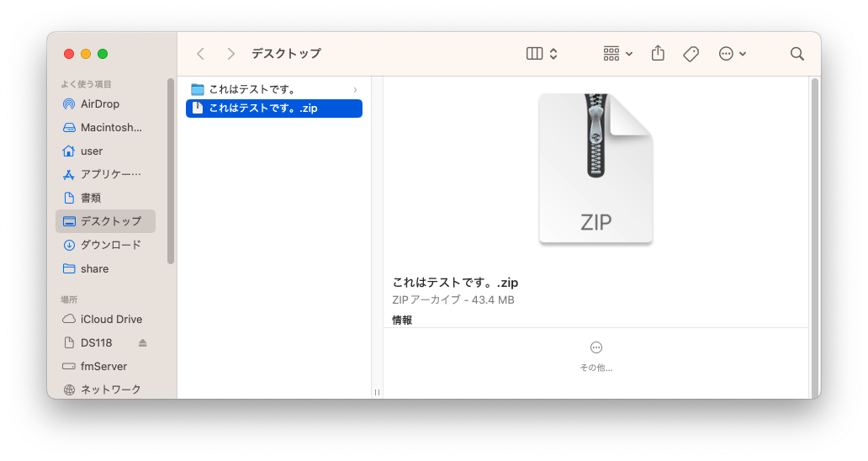This screenshot has height=461, width=868.
Task: Select デスクトップ in sidebar
Action: click(x=105, y=221)
